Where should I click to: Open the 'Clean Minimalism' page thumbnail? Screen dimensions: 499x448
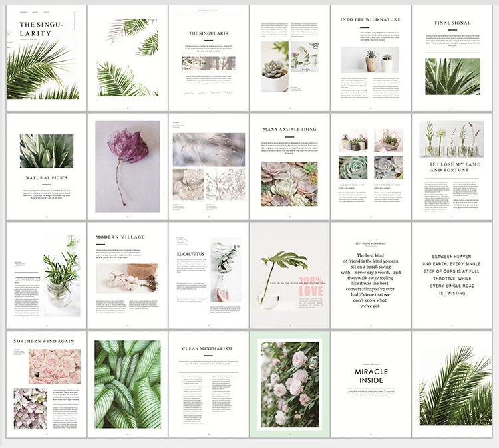coord(209,384)
